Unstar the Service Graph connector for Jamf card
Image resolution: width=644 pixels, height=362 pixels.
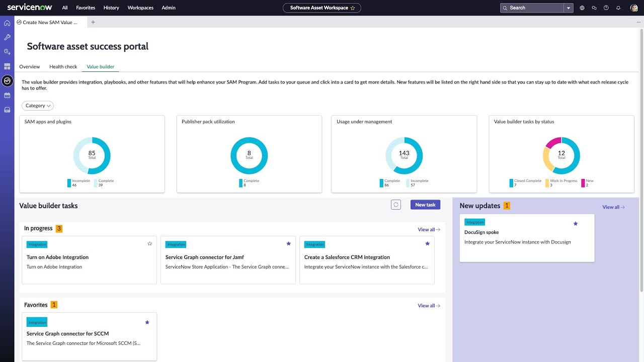pyautogui.click(x=288, y=243)
